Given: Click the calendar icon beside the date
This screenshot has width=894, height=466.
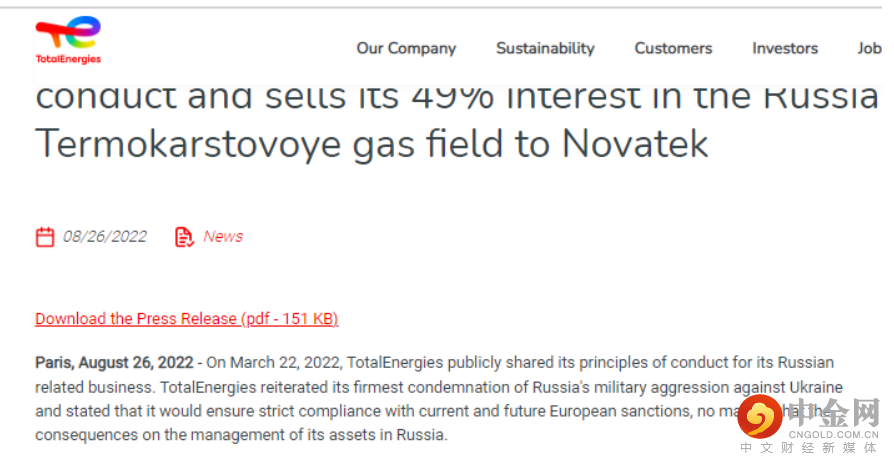Looking at the screenshot, I should click(45, 237).
